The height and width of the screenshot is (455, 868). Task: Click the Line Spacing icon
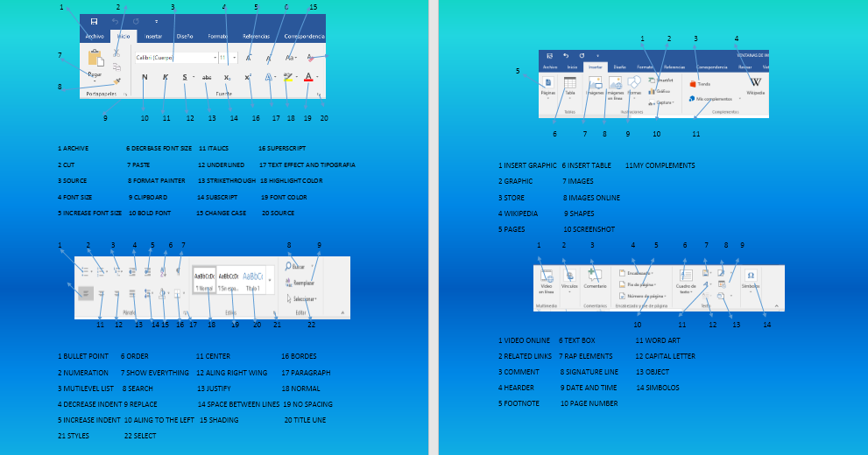tap(148, 294)
